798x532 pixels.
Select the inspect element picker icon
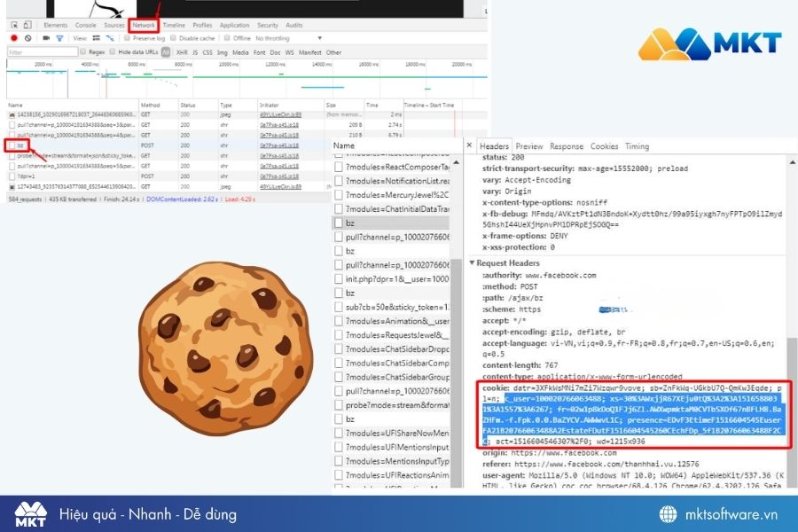[x=12, y=26]
